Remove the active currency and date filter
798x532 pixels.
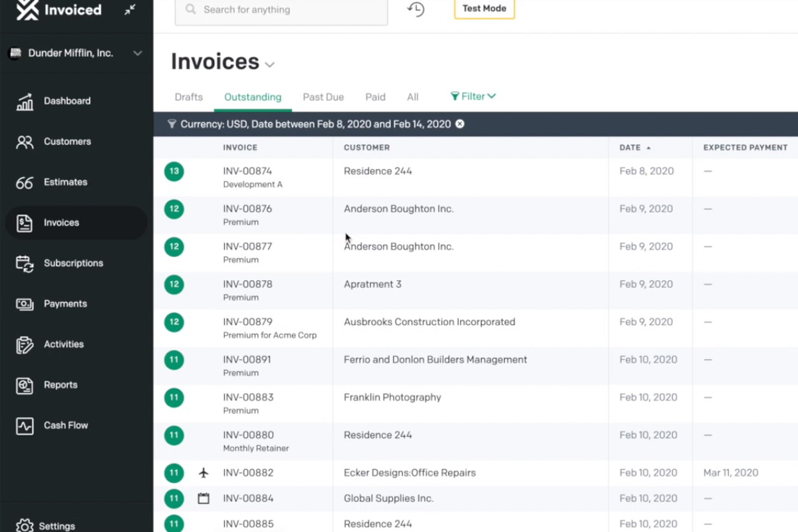click(x=460, y=124)
